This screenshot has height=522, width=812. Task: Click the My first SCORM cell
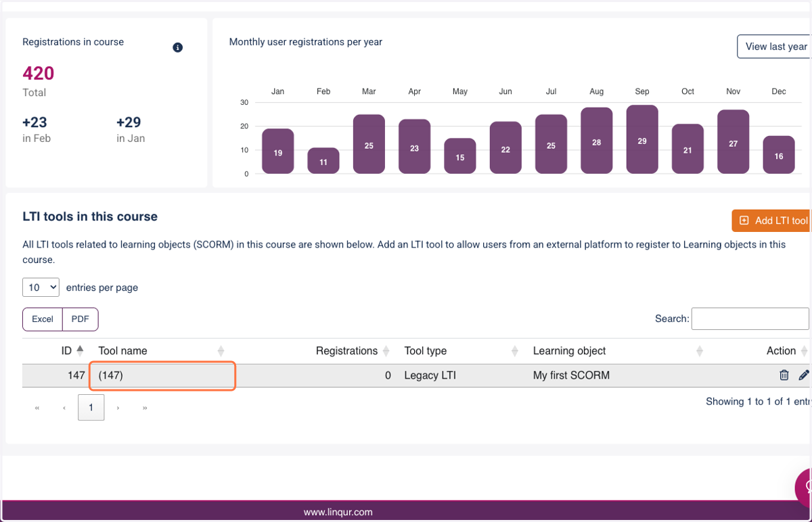pos(571,375)
